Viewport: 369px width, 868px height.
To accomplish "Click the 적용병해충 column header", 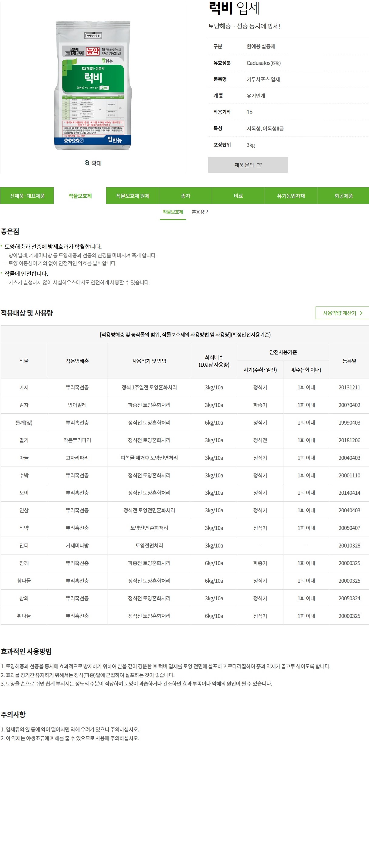I will pyautogui.click(x=77, y=361).
